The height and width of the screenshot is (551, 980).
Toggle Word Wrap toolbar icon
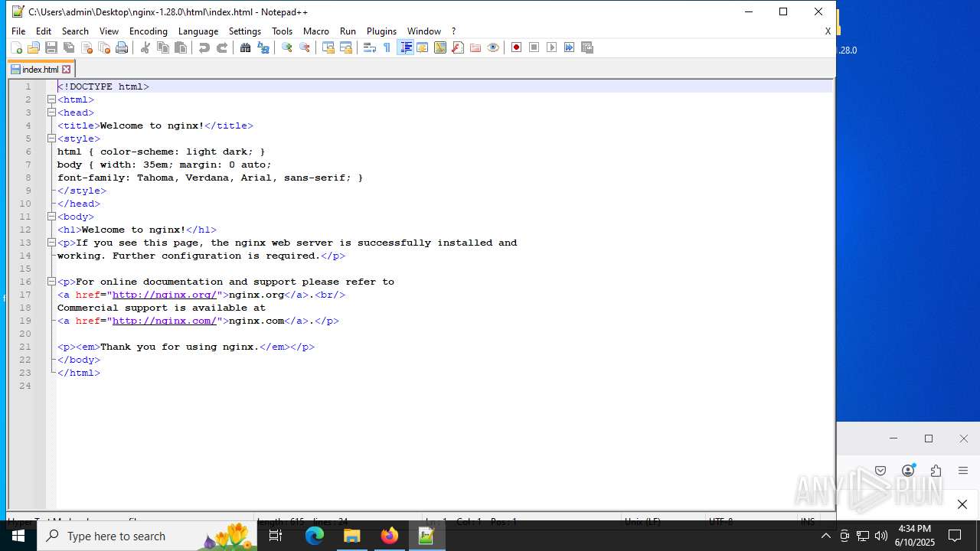coord(369,47)
